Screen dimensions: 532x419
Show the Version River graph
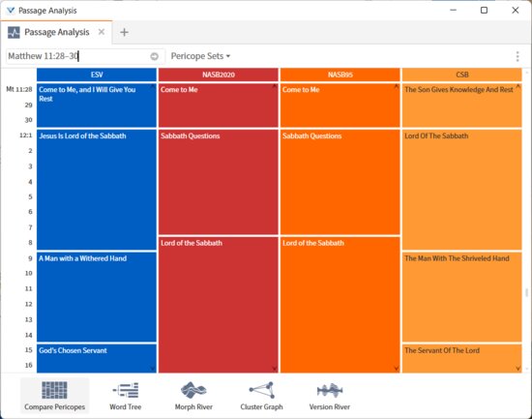[330, 396]
